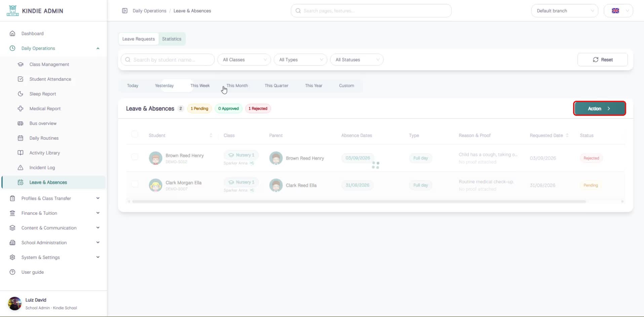Viewport: 644px width, 317px height.
Task: Click the Kindie Admin owl logo
Action: 13,11
